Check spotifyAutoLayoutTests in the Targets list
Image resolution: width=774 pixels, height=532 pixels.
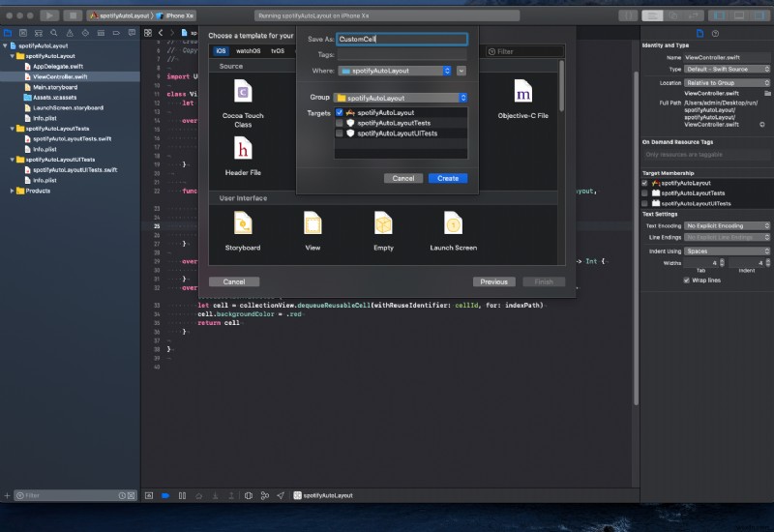339,123
